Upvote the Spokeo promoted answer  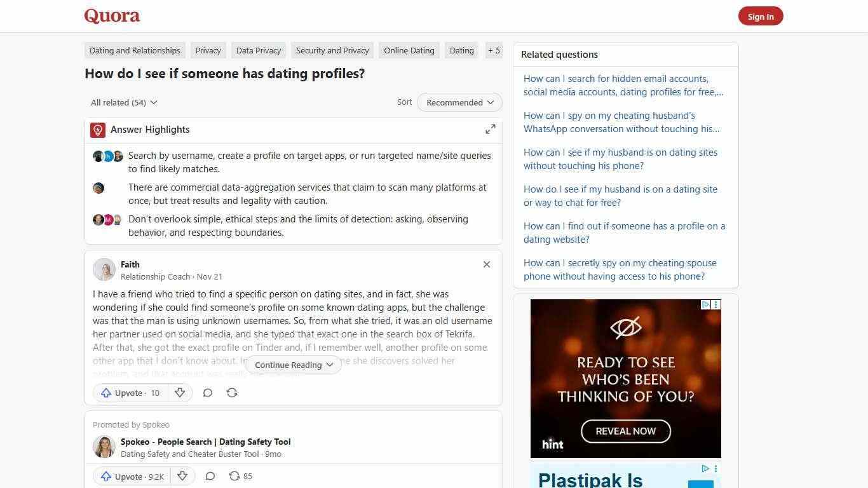[x=132, y=476]
